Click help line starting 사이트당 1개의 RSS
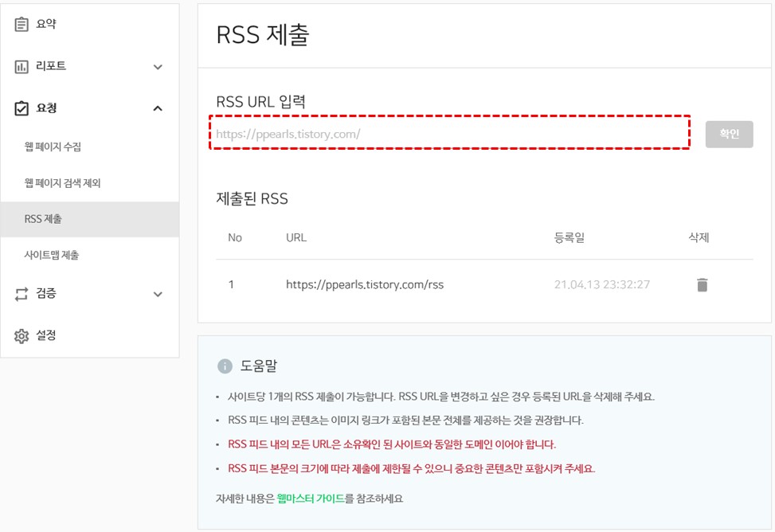This screenshot has height=532, width=775. click(x=441, y=397)
